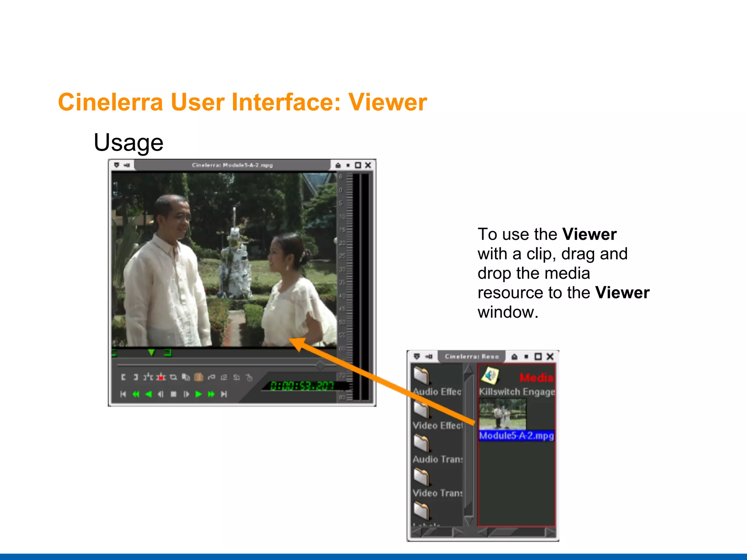Click the Out point bracket button in Viewer
This screenshot has height=560, width=747.
(135, 377)
